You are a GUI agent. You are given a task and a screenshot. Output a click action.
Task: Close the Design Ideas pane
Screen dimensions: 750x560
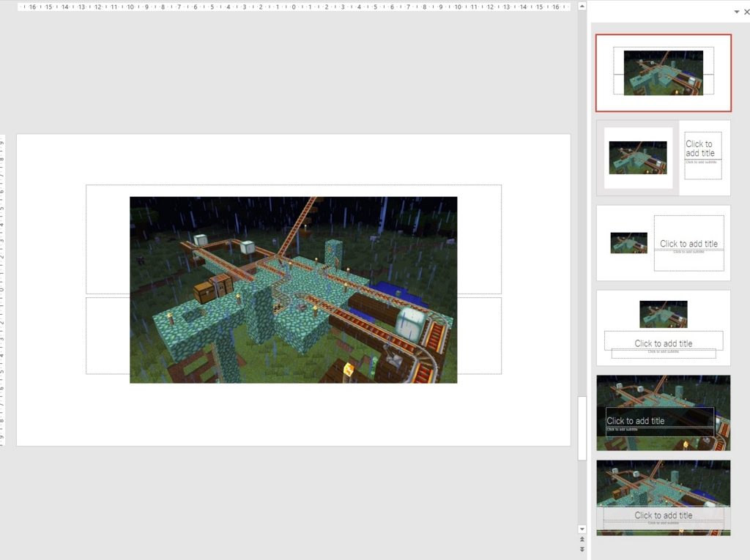(746, 12)
